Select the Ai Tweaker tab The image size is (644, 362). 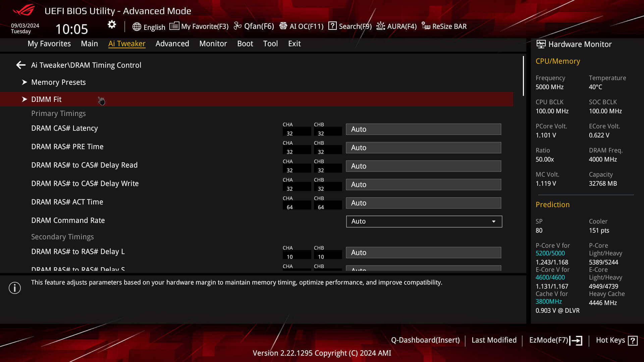coord(127,43)
